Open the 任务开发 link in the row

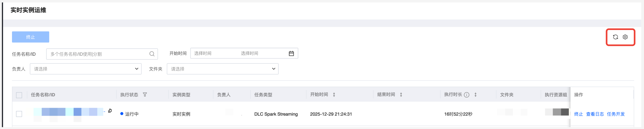pos(616,114)
